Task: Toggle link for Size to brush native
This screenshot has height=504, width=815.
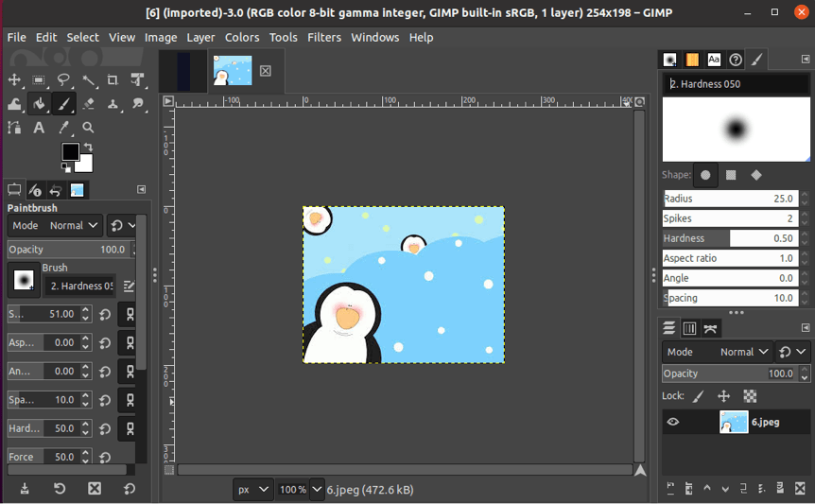Action: tap(130, 314)
